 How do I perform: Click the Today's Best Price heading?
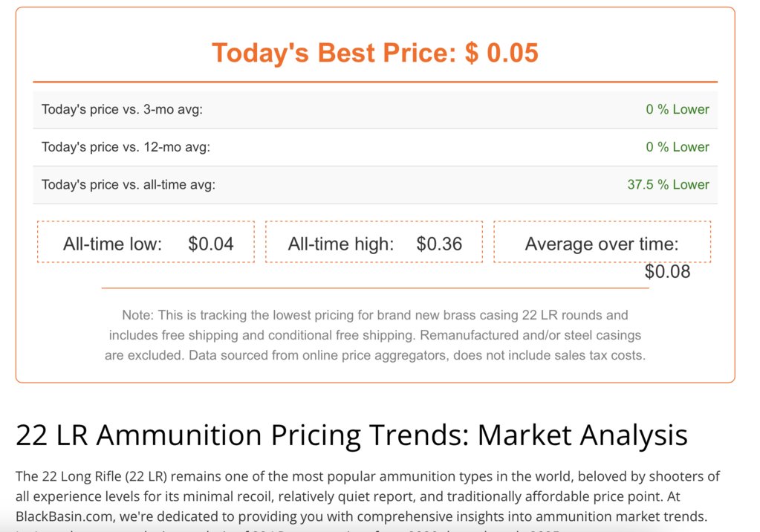[374, 52]
